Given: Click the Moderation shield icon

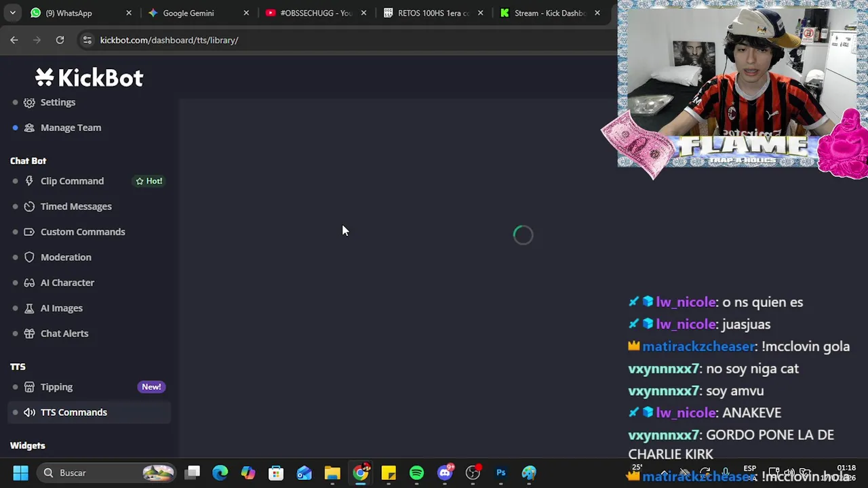Looking at the screenshot, I should point(29,257).
